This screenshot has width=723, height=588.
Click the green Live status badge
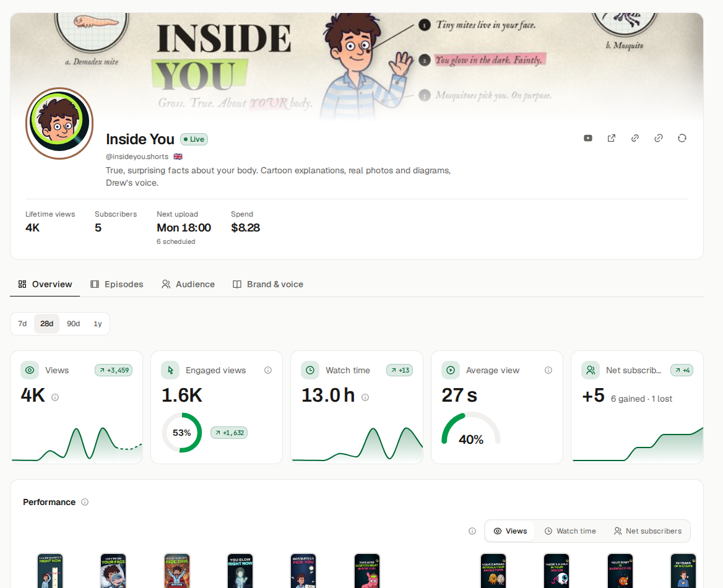pyautogui.click(x=194, y=139)
